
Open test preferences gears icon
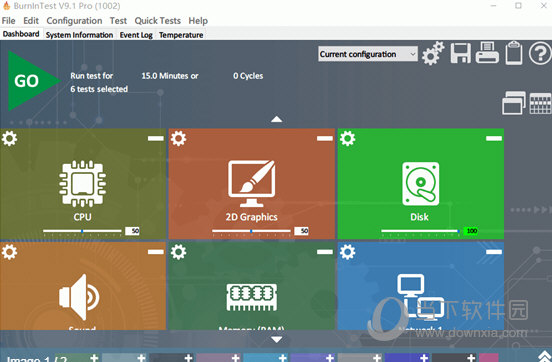click(433, 53)
